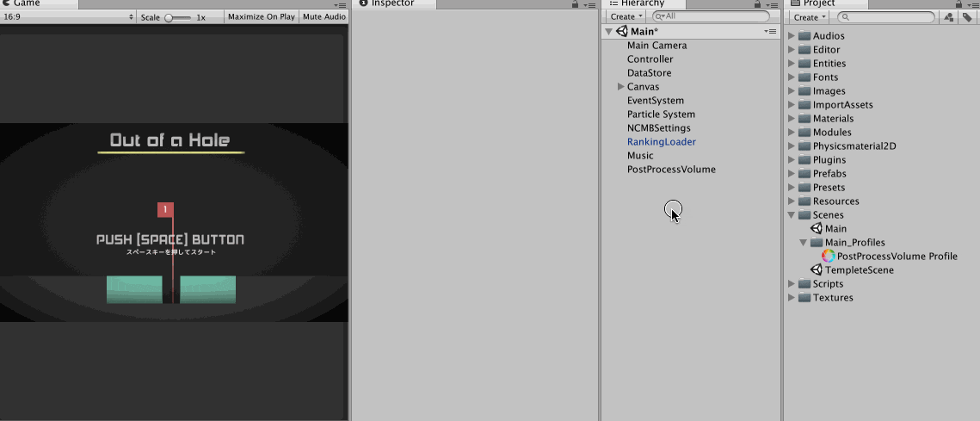Click the Unity scene icon beside Main* in Hierarchy
This screenshot has height=421, width=980.
click(x=621, y=31)
